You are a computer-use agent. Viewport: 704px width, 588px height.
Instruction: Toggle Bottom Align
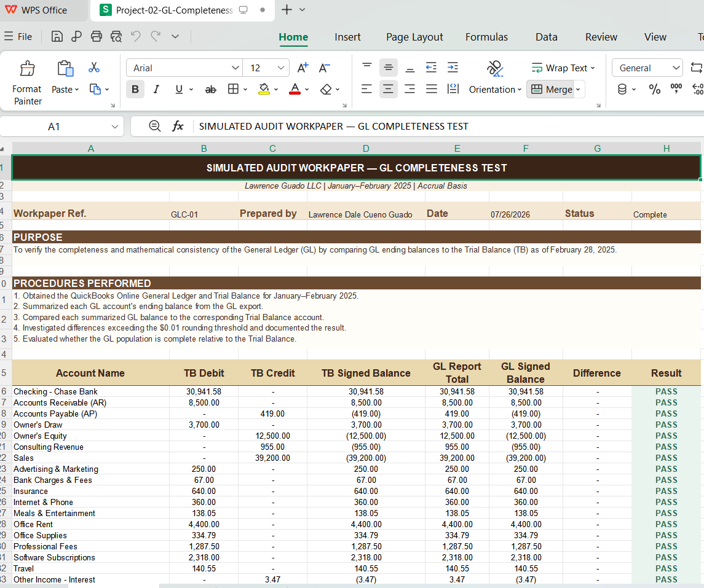[x=410, y=68]
